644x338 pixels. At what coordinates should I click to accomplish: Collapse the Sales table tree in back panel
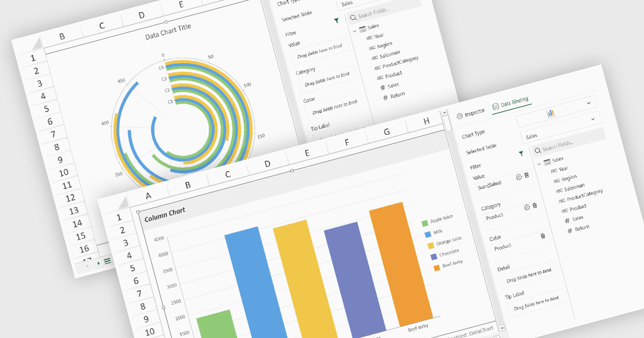tap(355, 31)
